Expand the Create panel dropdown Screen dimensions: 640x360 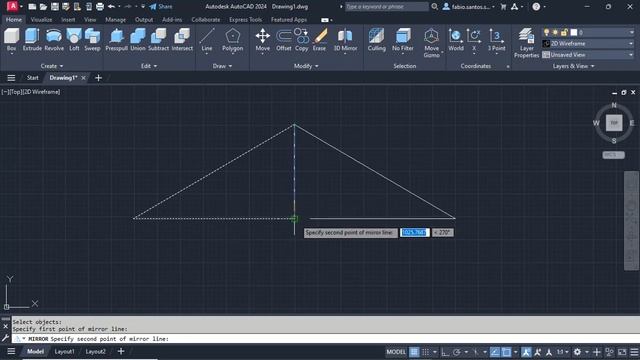(52, 66)
